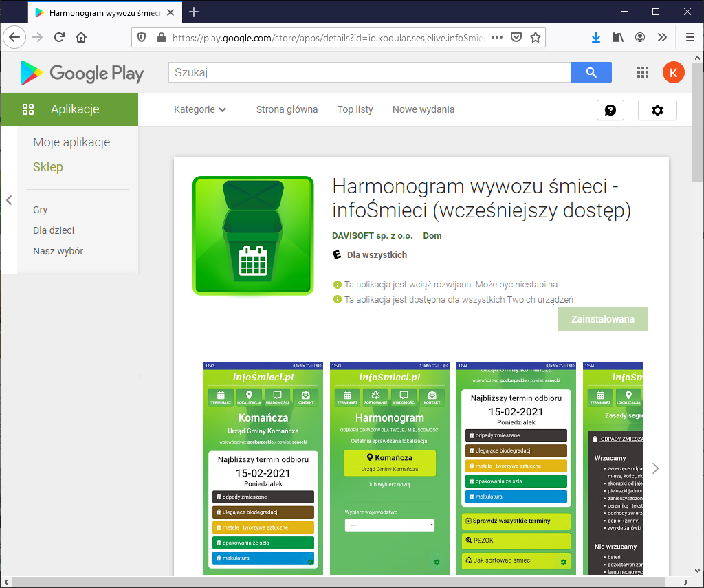
Task: Advance screenshots with the right arrow
Action: click(x=655, y=468)
